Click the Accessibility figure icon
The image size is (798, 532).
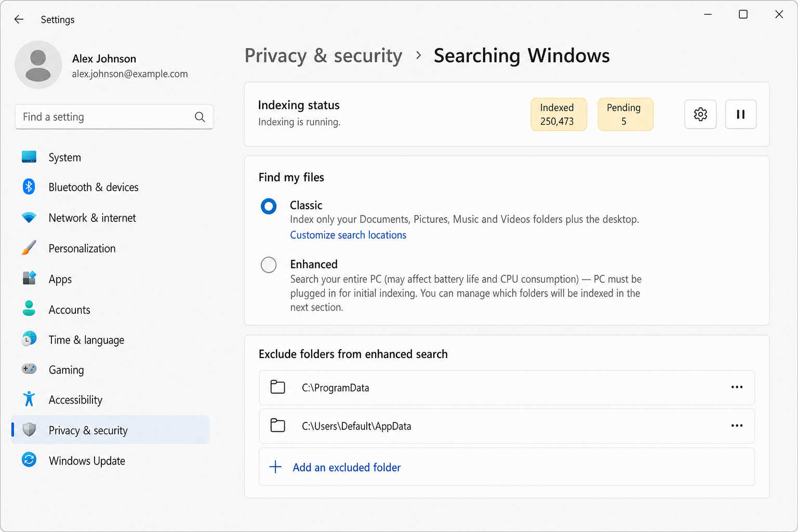(x=29, y=399)
